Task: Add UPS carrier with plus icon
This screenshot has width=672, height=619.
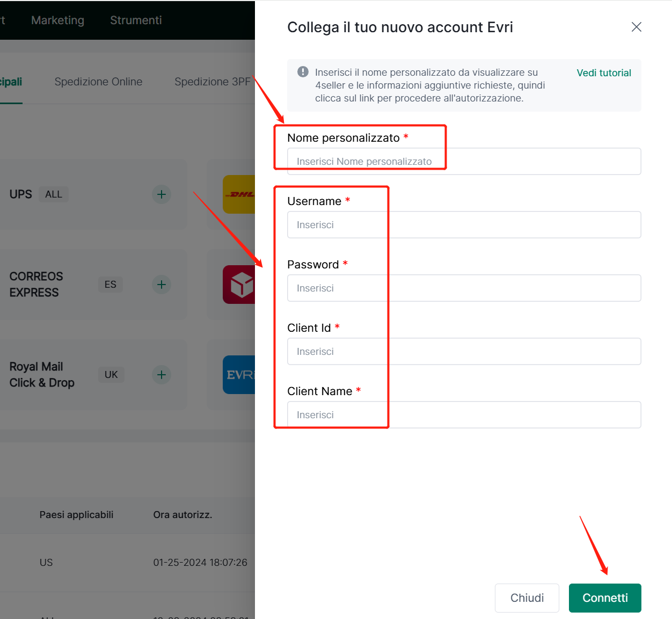Action: coord(162,194)
